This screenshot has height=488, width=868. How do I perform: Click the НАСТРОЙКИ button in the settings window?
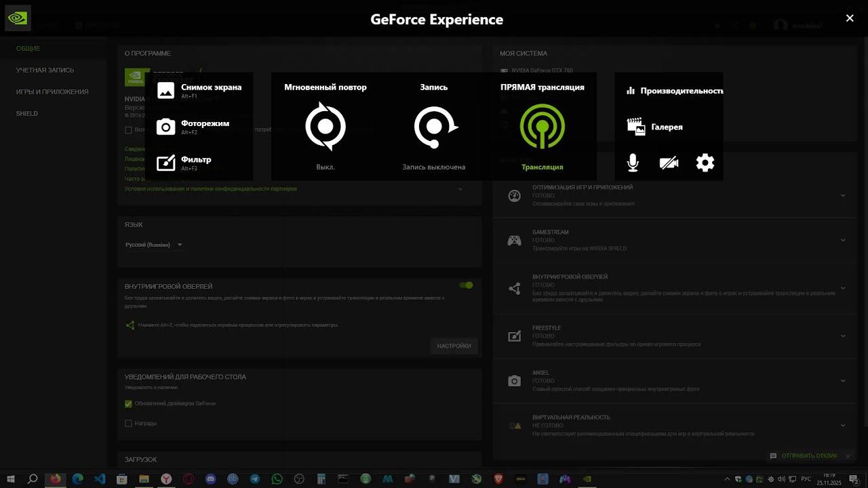[454, 346]
